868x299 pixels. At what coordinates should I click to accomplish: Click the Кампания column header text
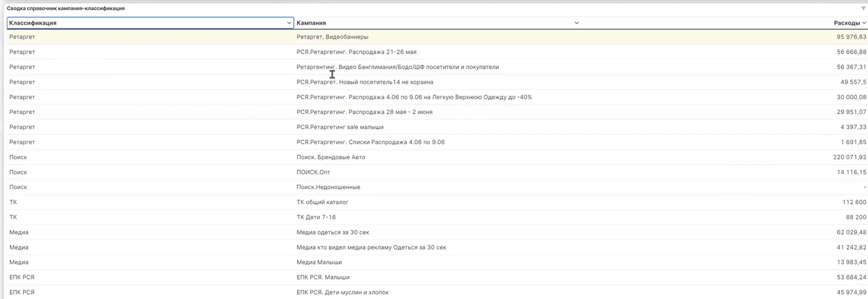tap(311, 23)
